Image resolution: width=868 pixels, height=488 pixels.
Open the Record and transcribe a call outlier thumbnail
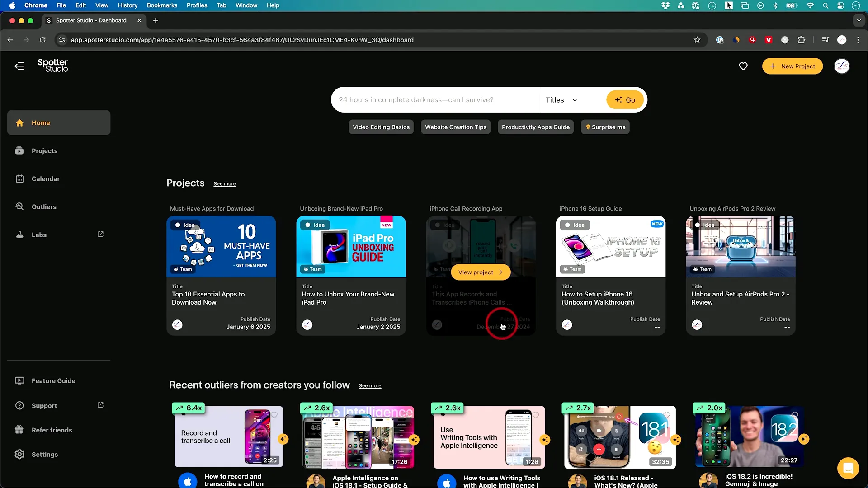click(229, 436)
